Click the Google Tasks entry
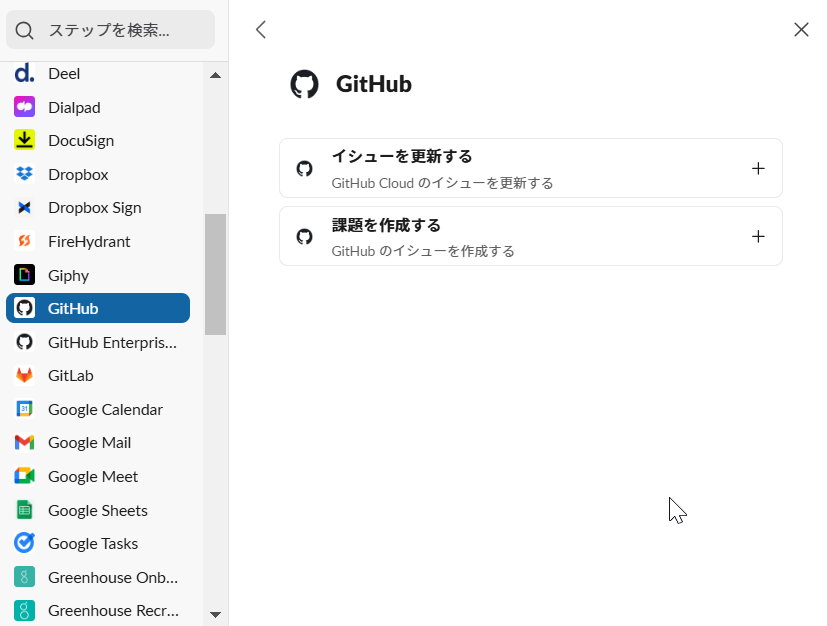The width and height of the screenshot is (827, 626). [93, 544]
